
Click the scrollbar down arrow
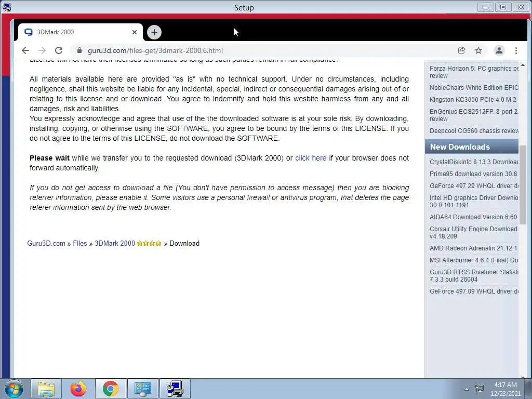pos(523,376)
